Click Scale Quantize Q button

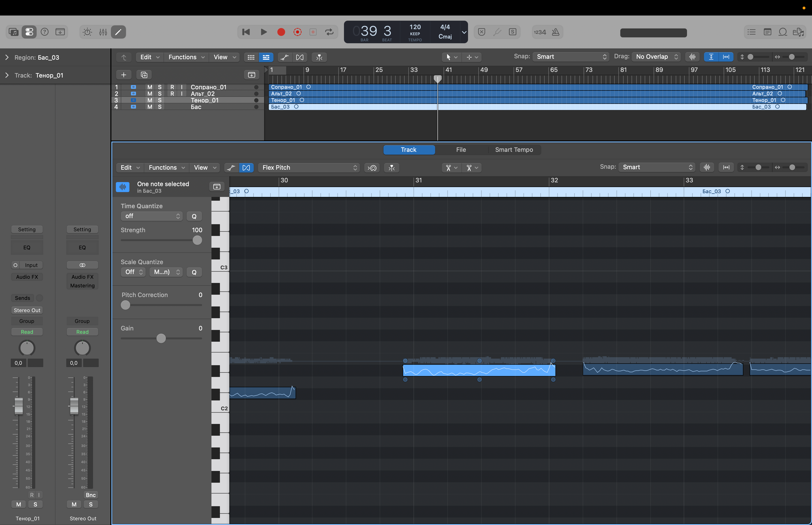pyautogui.click(x=194, y=272)
